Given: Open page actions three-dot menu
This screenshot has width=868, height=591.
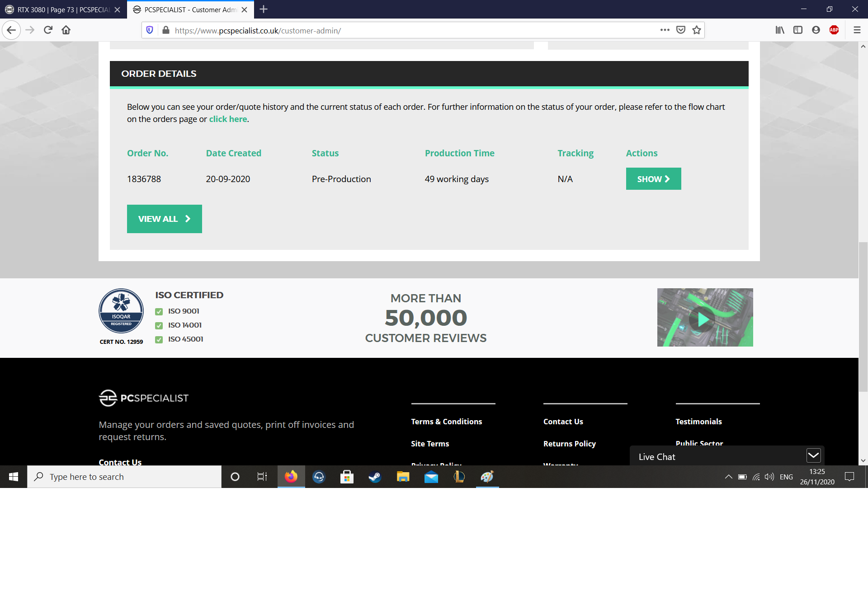Looking at the screenshot, I should click(665, 30).
